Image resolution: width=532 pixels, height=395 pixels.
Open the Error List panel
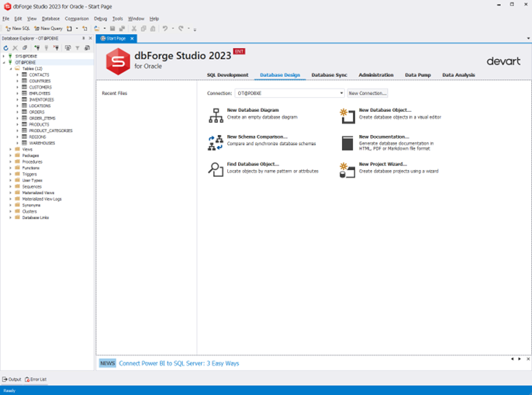36,379
